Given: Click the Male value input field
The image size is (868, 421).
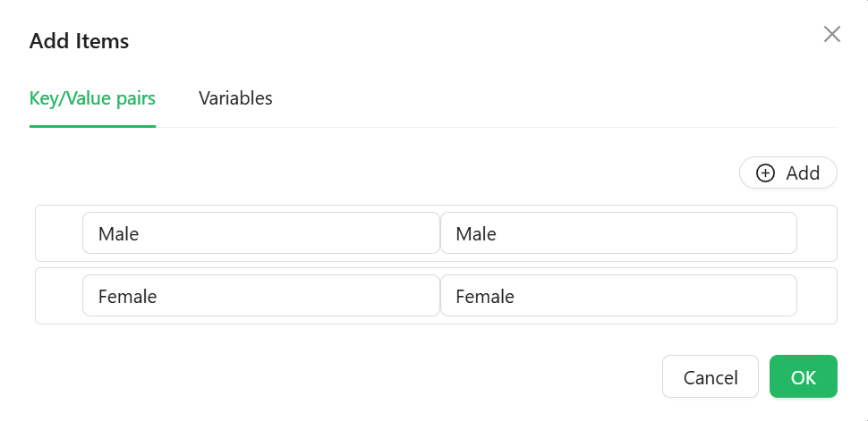Looking at the screenshot, I should click(x=617, y=234).
